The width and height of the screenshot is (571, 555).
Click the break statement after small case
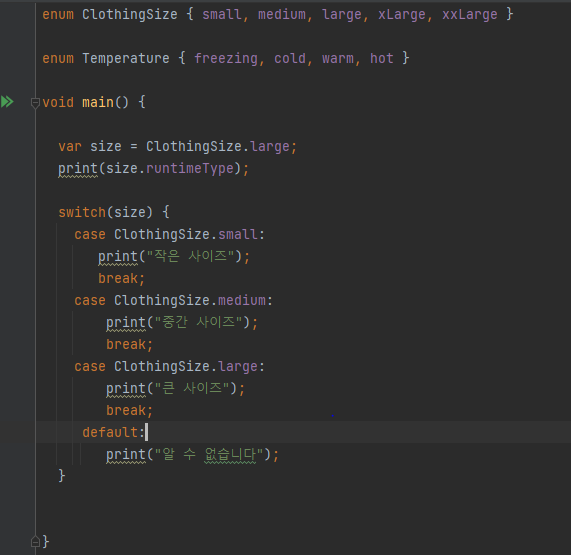pos(121,279)
